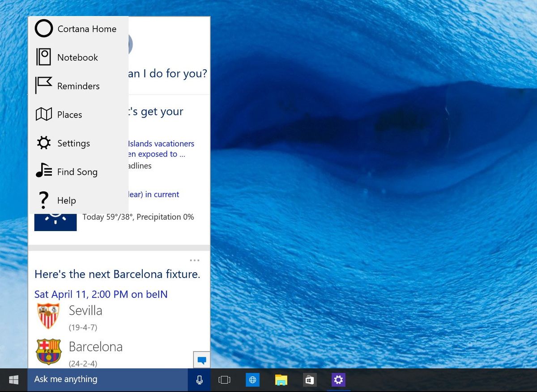
Task: Activate the microphone icon in the search bar
Action: coord(199,379)
